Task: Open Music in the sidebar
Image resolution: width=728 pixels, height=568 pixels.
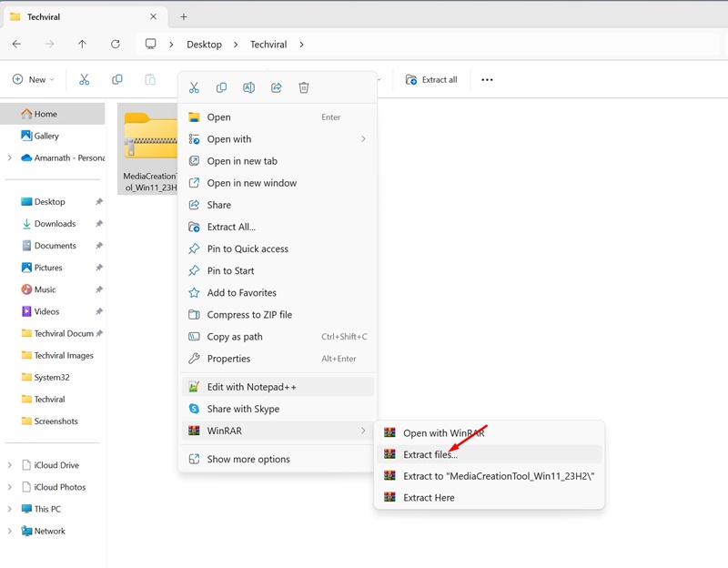Action: coord(53,289)
